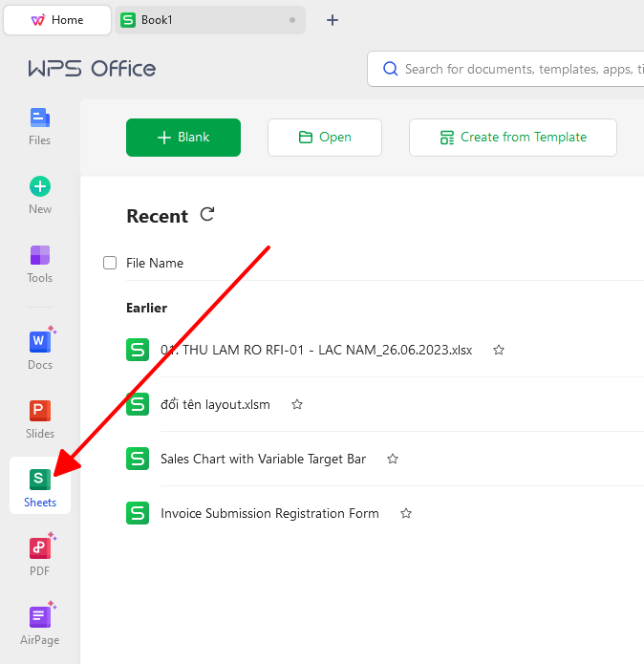Click sheet icon of Sales Chart row

[138, 459]
